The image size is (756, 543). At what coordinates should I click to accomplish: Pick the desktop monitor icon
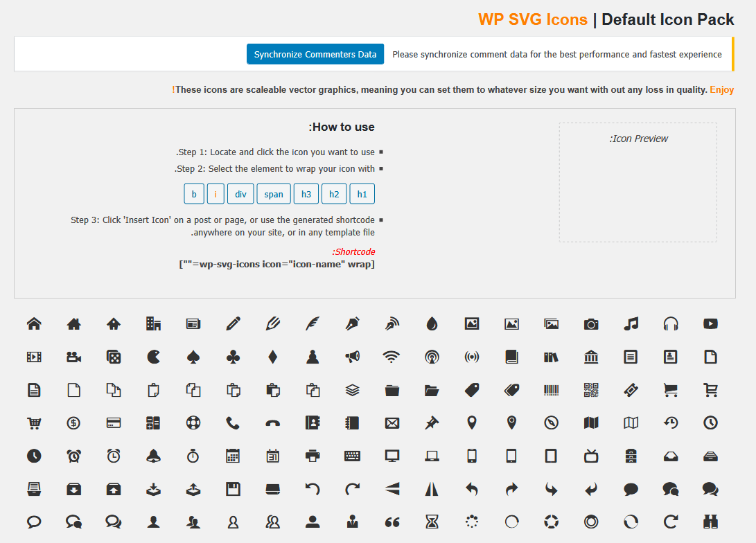click(392, 456)
